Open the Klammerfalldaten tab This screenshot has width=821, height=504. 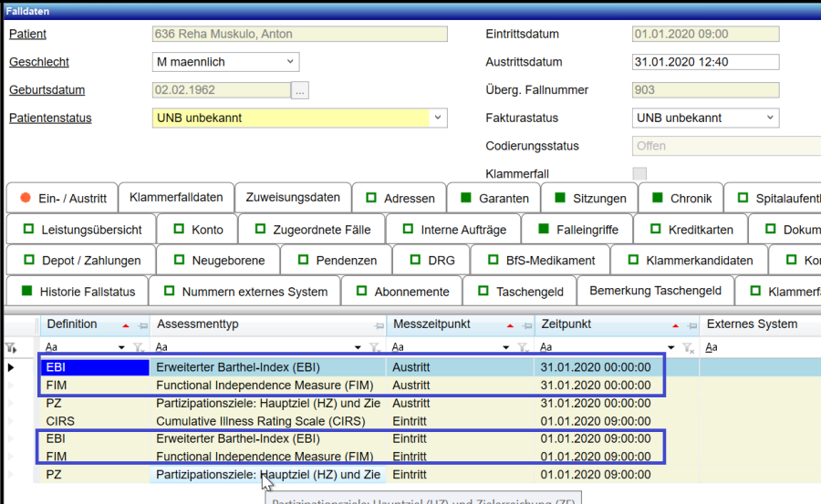(x=176, y=197)
